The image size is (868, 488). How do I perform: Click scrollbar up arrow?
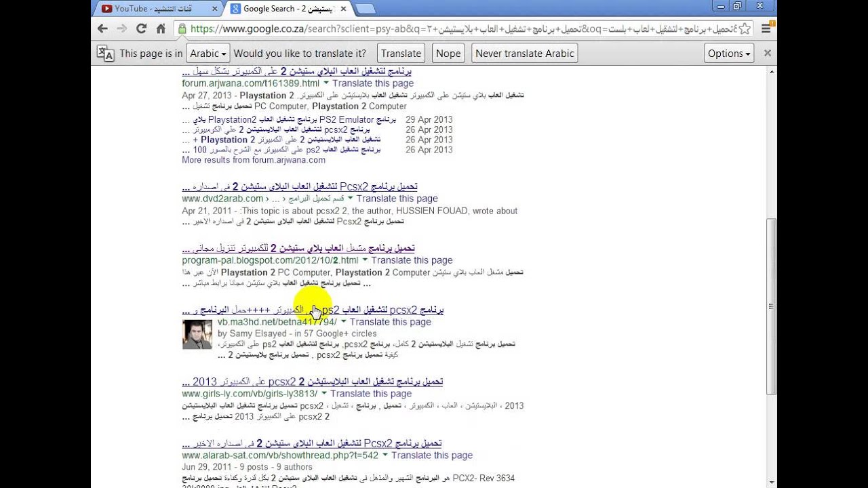pyautogui.click(x=771, y=70)
